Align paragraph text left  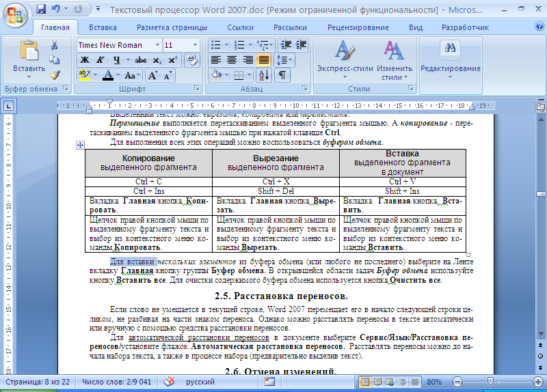click(x=216, y=60)
